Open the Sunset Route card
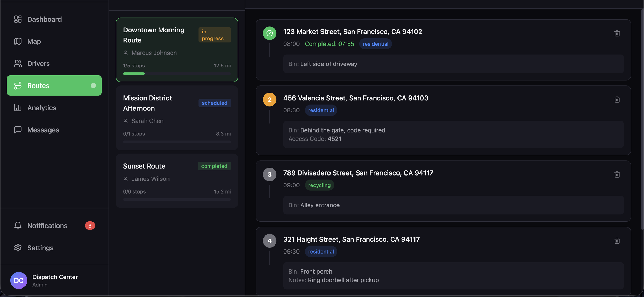 [177, 181]
